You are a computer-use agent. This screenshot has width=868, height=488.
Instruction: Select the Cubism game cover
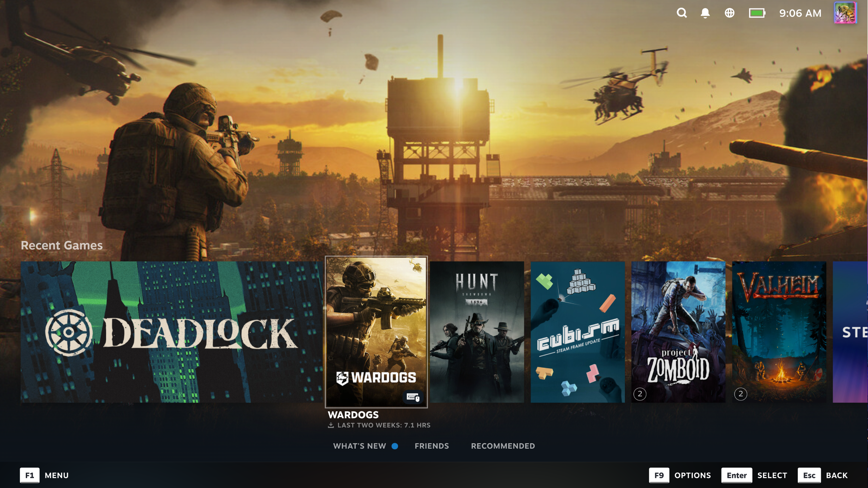tap(578, 332)
